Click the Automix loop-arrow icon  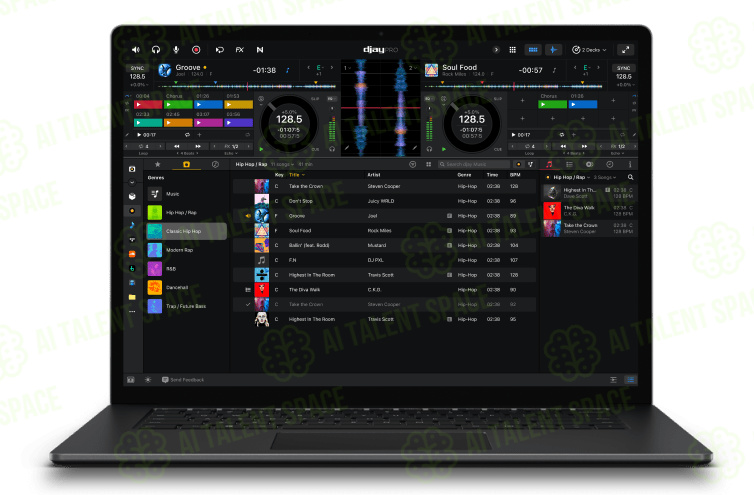coord(220,50)
